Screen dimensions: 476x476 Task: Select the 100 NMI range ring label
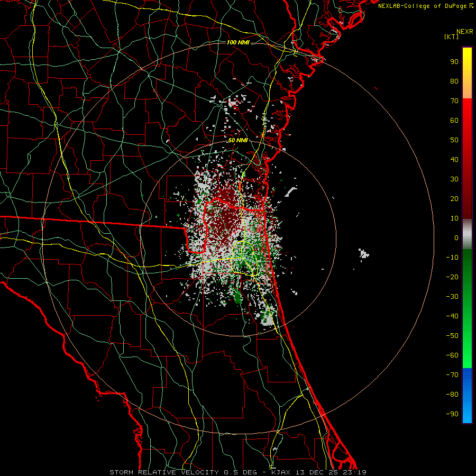coord(238,42)
